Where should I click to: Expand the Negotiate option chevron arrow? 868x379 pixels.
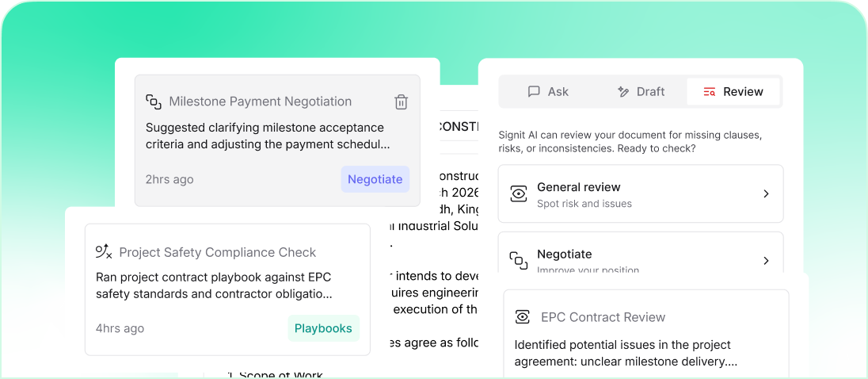pos(766,261)
